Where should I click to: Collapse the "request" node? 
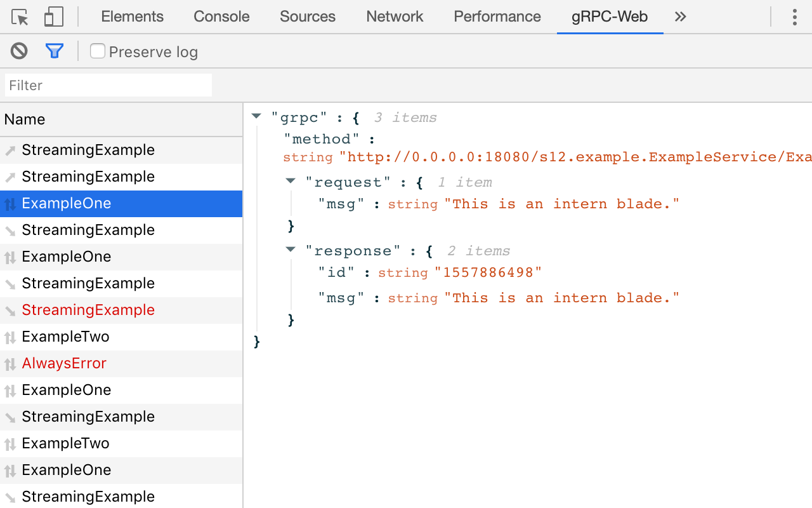[x=290, y=181]
